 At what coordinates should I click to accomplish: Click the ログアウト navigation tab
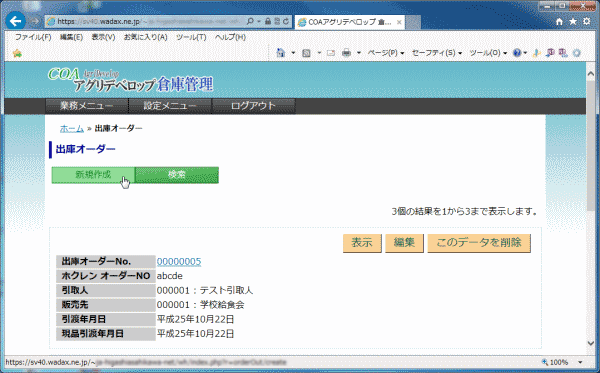coord(253,106)
